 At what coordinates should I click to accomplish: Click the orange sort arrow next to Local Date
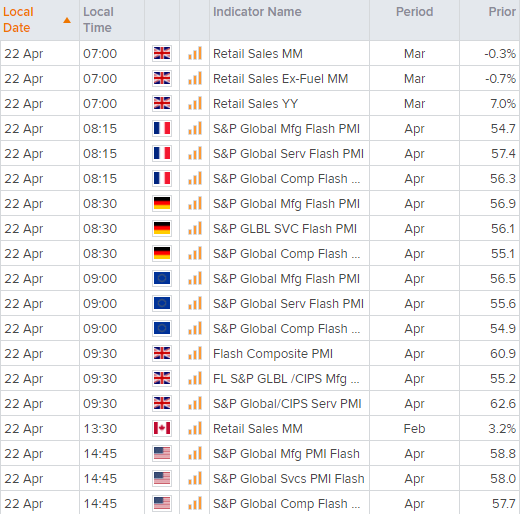click(x=67, y=20)
